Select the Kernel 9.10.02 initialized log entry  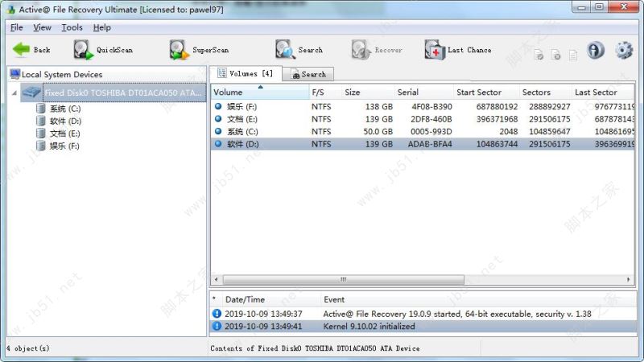click(423, 327)
